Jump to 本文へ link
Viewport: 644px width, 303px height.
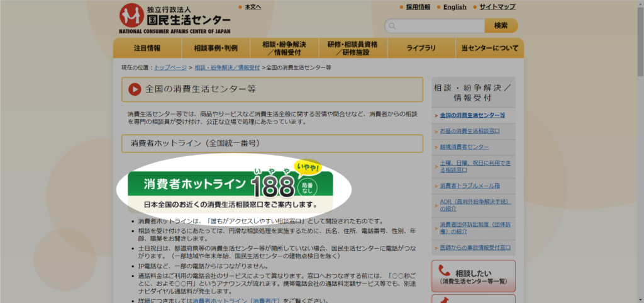253,7
